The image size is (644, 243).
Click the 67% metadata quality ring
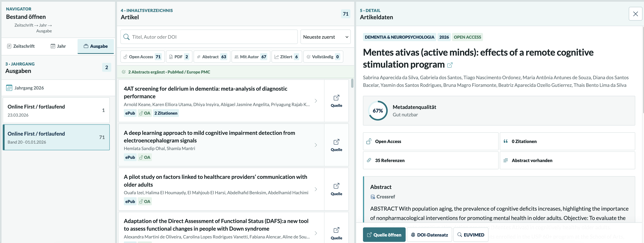[377, 111]
